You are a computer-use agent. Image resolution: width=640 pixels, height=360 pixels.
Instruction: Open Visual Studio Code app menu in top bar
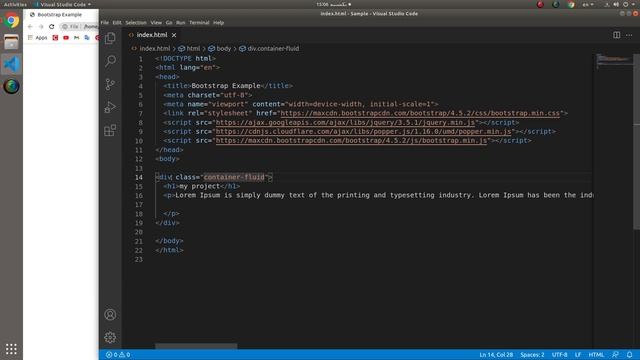62,4
